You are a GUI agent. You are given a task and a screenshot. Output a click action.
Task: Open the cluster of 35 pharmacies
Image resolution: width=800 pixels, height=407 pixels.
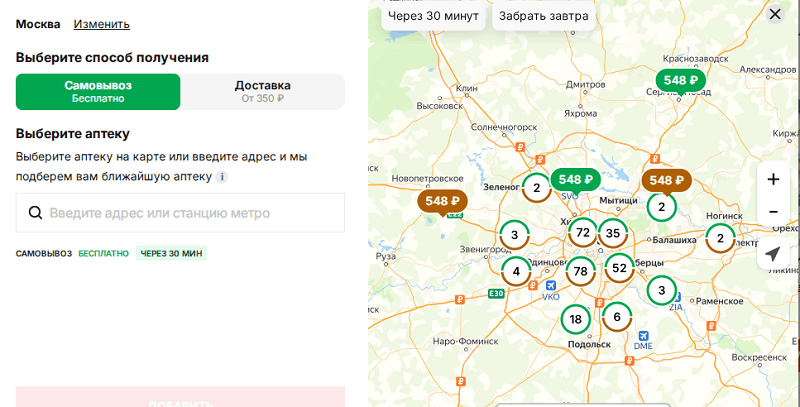pos(613,233)
